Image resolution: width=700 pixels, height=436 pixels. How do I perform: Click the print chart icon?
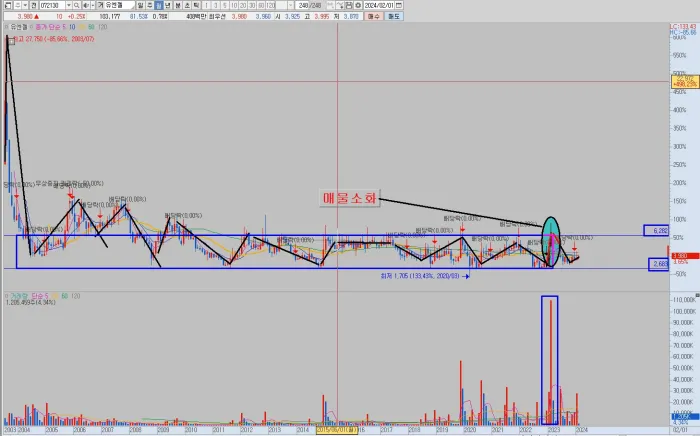[349, 5]
